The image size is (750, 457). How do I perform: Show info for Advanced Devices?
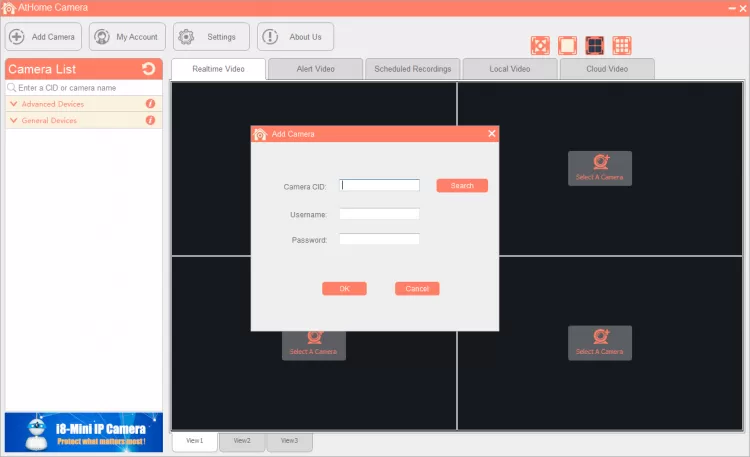150,103
